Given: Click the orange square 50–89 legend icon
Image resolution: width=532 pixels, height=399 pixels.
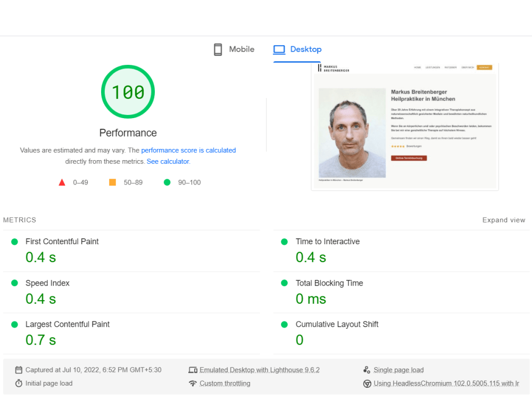Looking at the screenshot, I should click(x=112, y=182).
